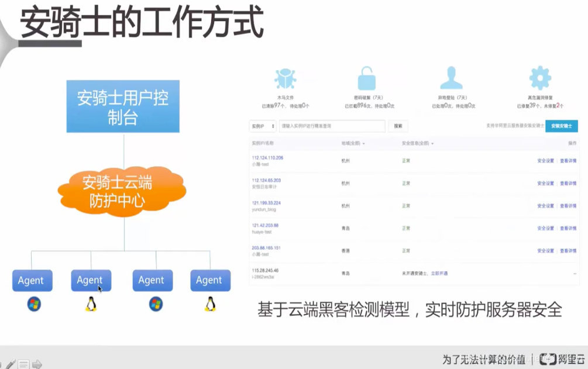Click the 高危漏洞修复 label
Screen dimensions: 588x369
540,98
